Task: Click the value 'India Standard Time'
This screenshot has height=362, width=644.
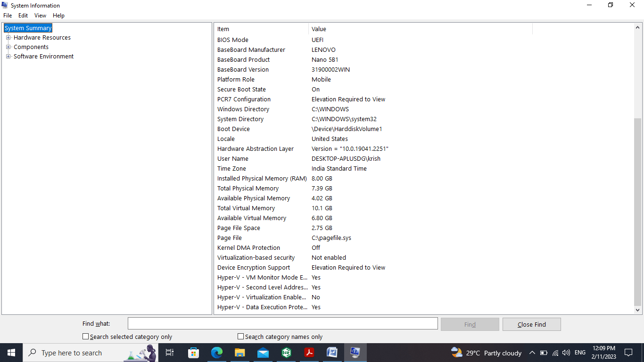Action: [339, 169]
